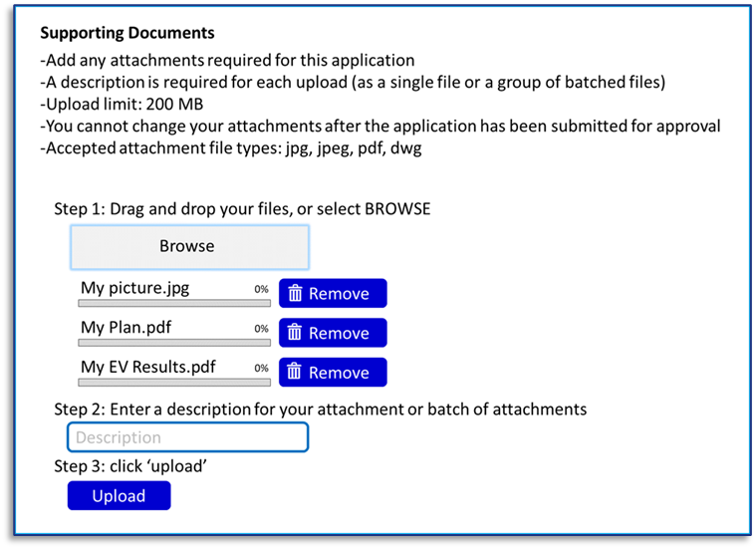Click the 0% label for My picture.jpg

261,289
